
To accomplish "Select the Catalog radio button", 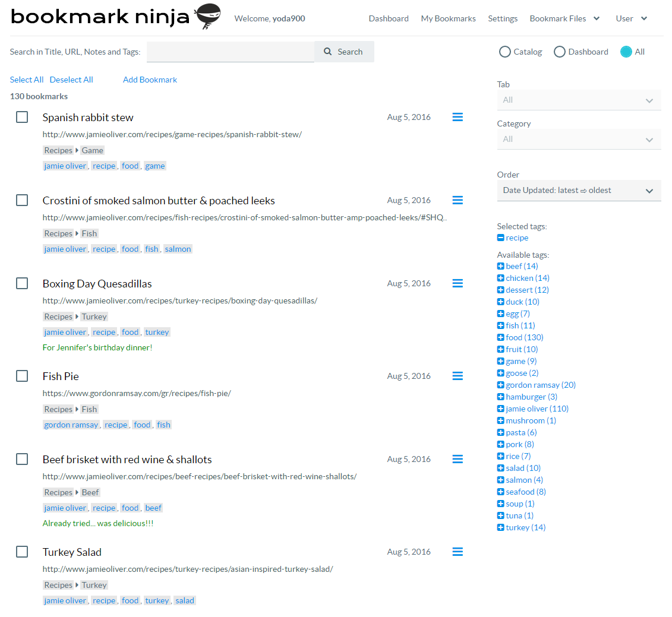I will click(x=504, y=52).
